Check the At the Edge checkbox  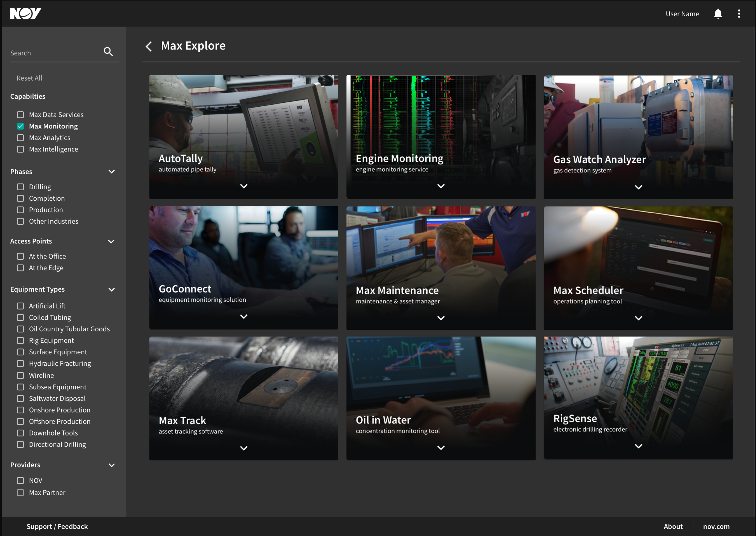point(21,268)
